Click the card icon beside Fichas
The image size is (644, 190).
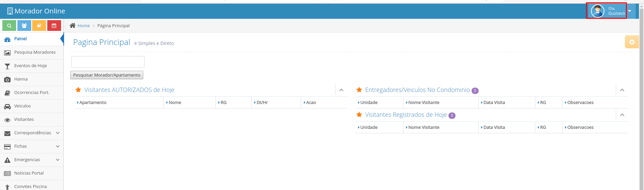7,147
